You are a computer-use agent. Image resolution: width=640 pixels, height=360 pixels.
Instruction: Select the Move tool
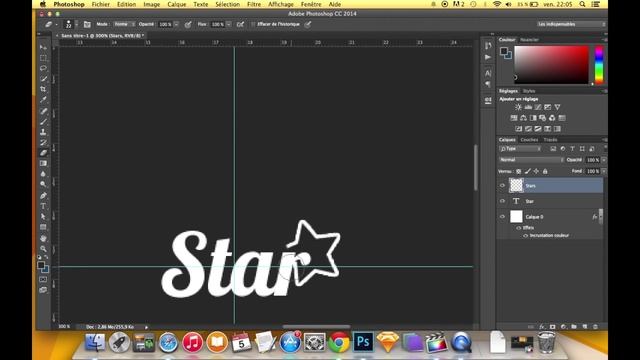tap(43, 47)
